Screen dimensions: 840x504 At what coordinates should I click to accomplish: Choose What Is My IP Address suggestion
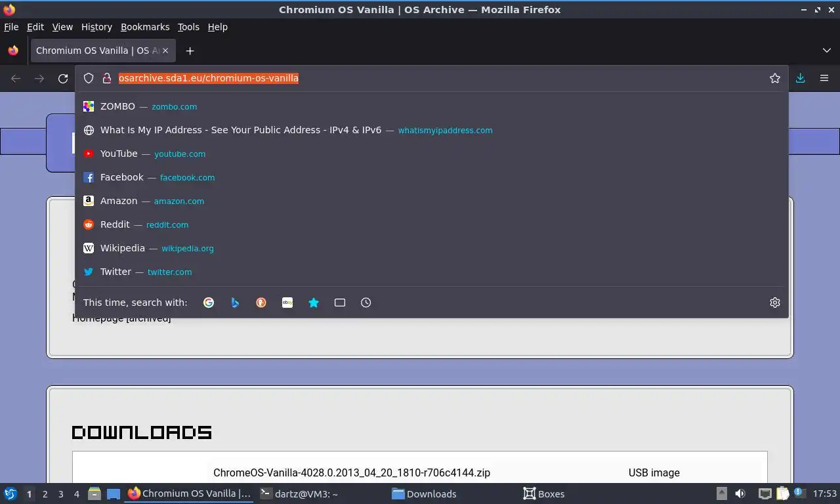click(432, 130)
